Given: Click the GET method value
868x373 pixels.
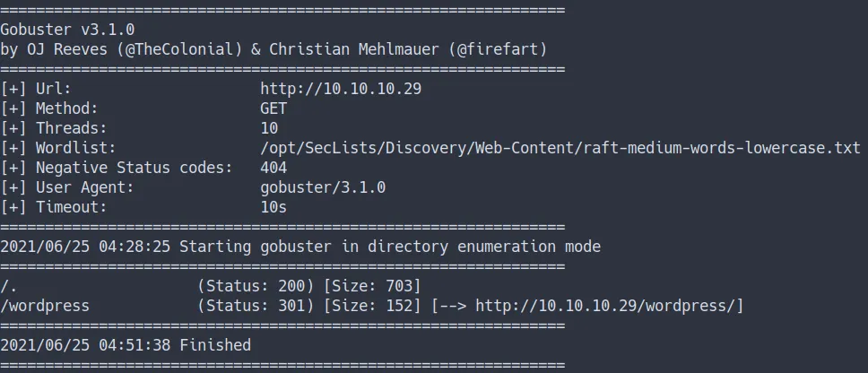Looking at the screenshot, I should tap(273, 108).
